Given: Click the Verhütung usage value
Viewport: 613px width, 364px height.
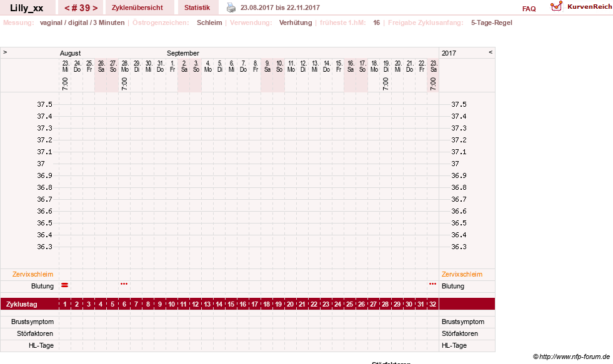Looking at the screenshot, I should 296,22.
